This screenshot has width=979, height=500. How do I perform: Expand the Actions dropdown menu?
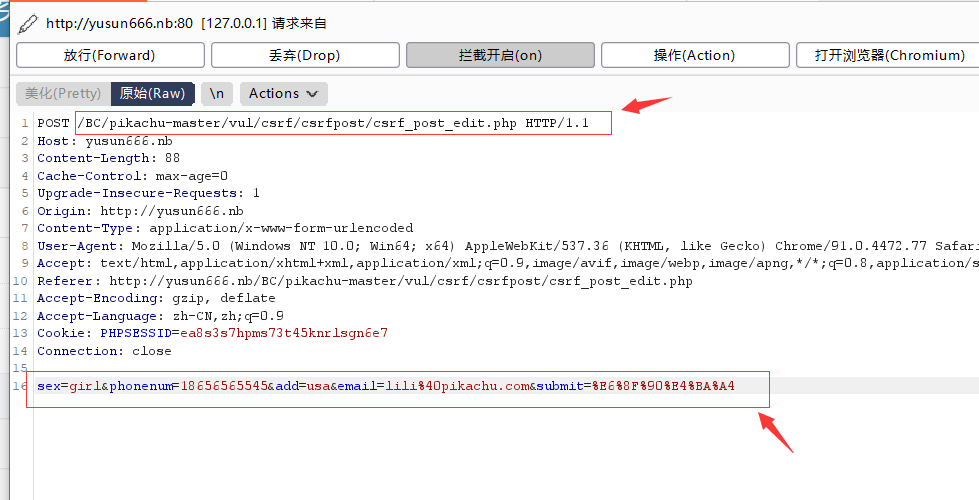click(x=283, y=94)
